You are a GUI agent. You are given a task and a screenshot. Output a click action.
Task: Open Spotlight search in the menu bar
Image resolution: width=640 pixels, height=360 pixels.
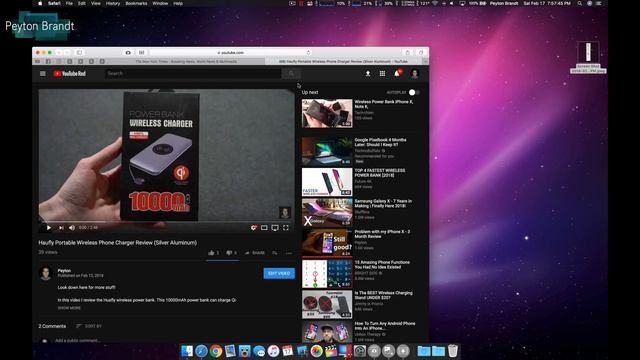pyautogui.click(x=579, y=3)
